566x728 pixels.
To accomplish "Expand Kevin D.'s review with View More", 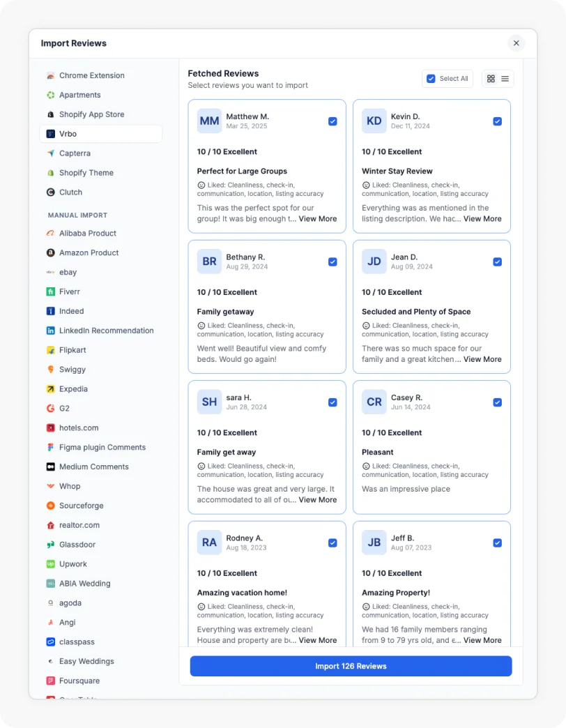I will tap(482, 219).
